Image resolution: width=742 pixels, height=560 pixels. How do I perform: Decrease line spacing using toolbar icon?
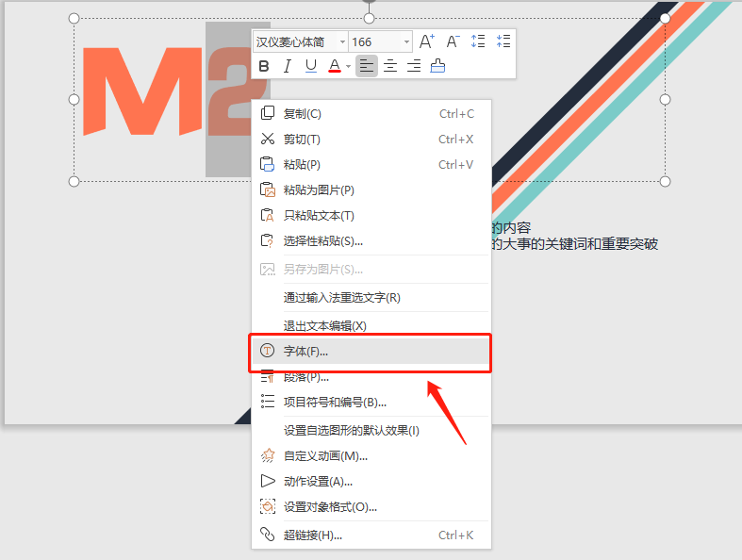503,41
